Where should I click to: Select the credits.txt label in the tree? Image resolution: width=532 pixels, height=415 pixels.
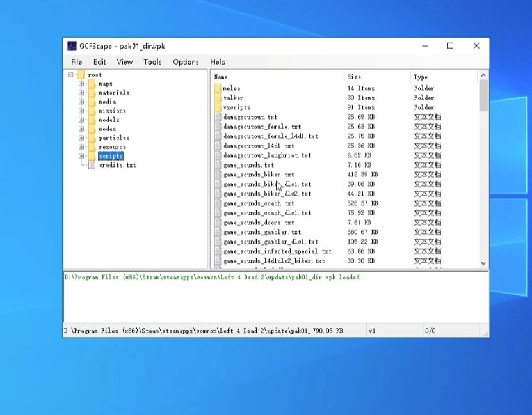point(117,165)
